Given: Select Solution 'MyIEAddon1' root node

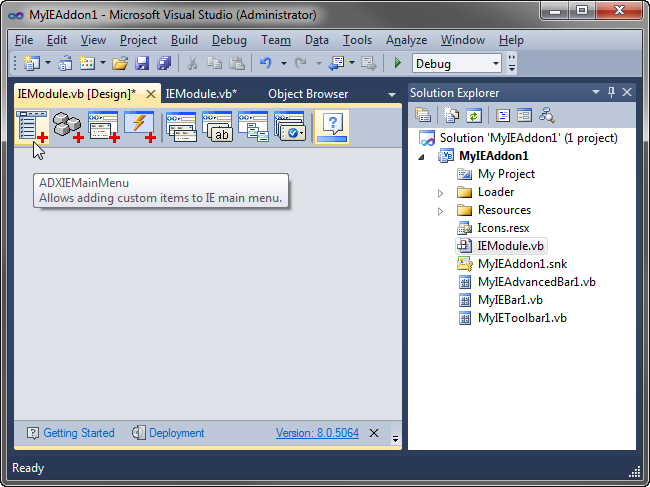Looking at the screenshot, I should click(x=529, y=138).
